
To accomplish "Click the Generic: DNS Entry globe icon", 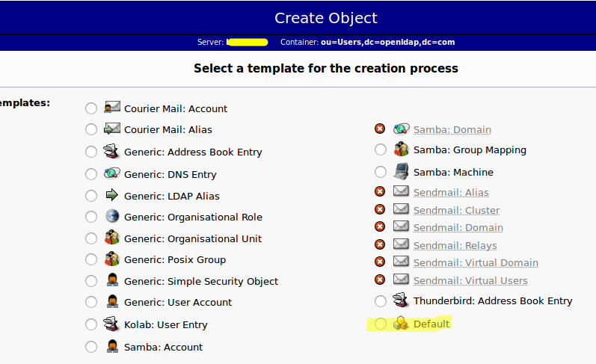I will click(112, 173).
